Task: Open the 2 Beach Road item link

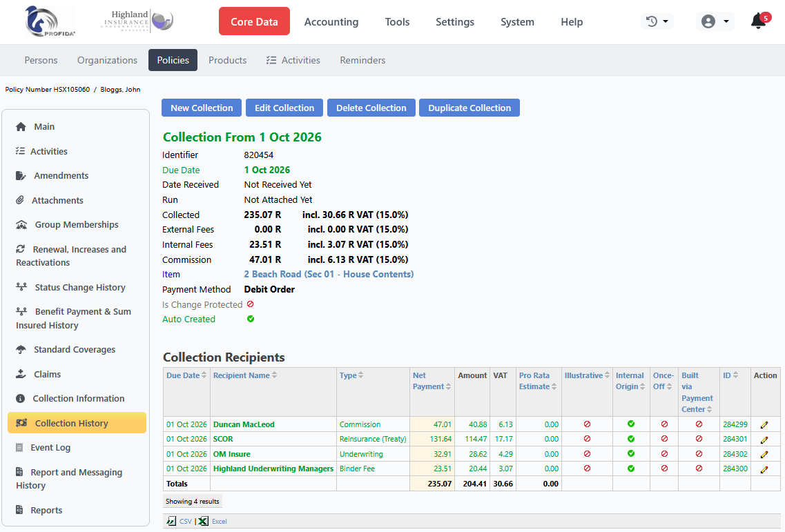Action: pyautogui.click(x=329, y=274)
